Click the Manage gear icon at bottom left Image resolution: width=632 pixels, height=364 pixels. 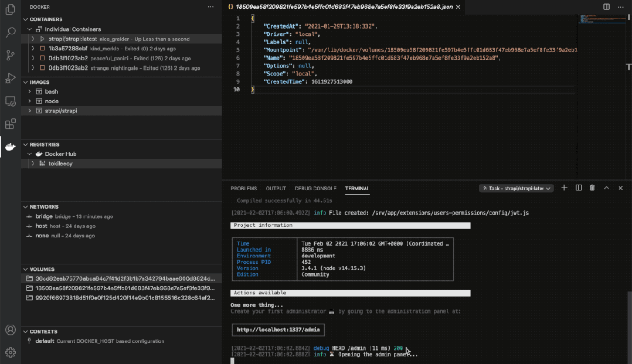coord(9,352)
